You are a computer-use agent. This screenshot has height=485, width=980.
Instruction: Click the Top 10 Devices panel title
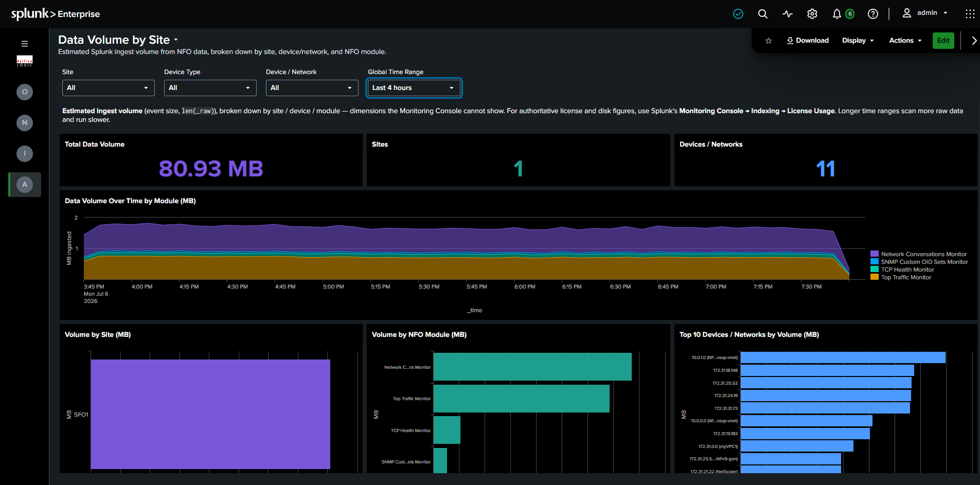pyautogui.click(x=749, y=335)
